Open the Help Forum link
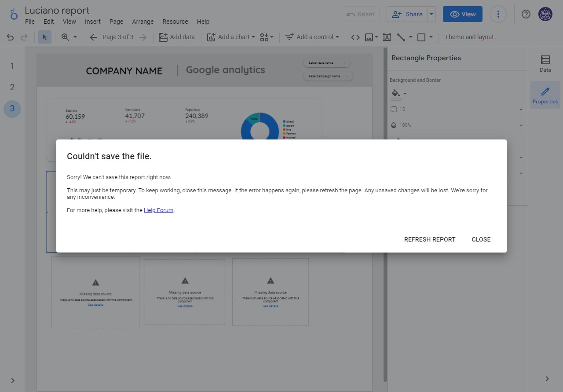This screenshot has height=392, width=563. click(158, 210)
